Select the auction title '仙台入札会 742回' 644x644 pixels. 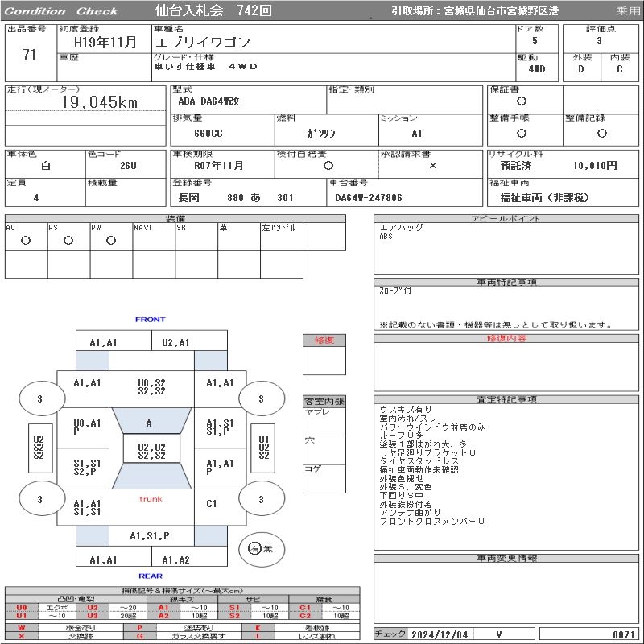click(213, 10)
